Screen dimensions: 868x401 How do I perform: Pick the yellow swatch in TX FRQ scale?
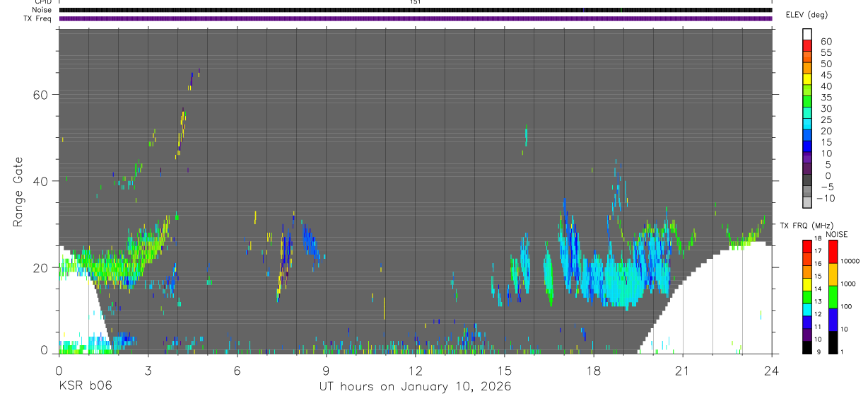tap(807, 285)
